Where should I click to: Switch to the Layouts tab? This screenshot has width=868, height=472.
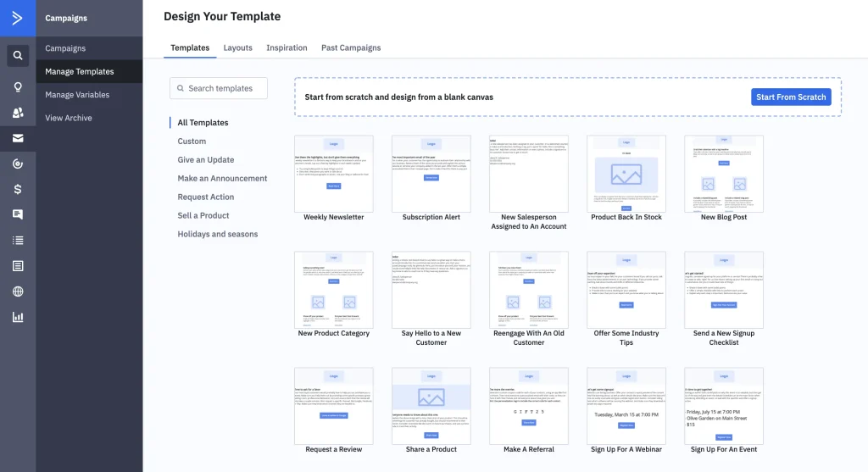click(x=237, y=47)
